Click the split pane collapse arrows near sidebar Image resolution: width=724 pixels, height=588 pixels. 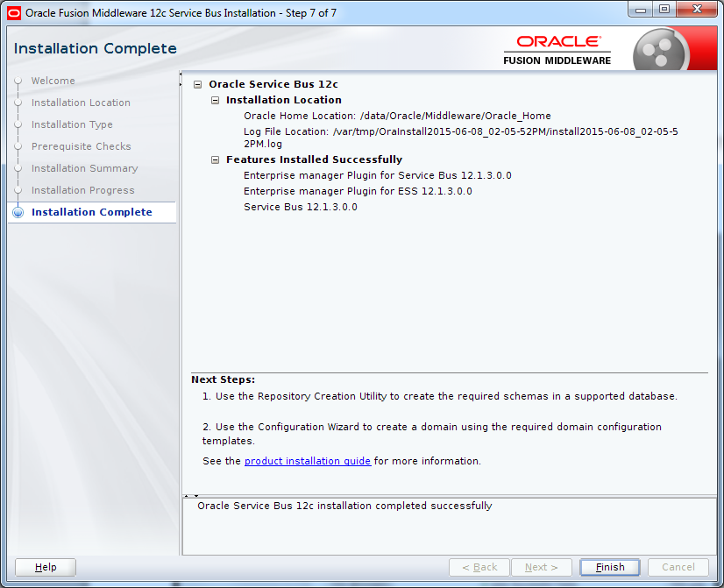pos(181,79)
